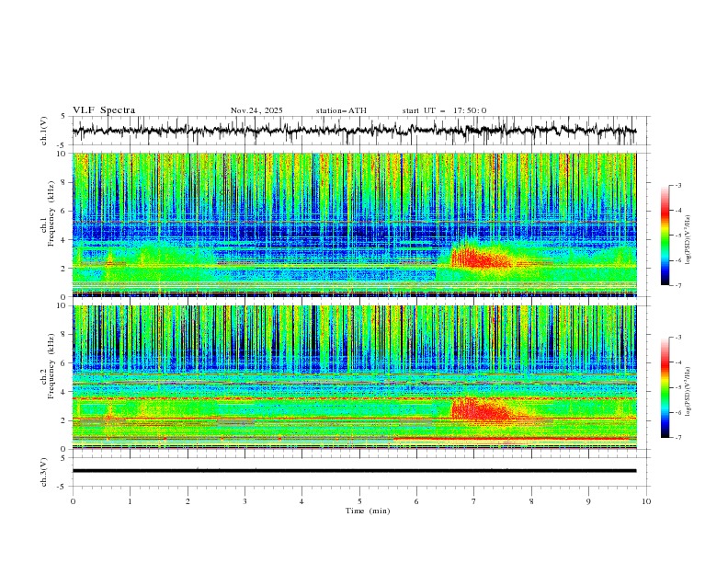Click time axis tick label '7'
The height and width of the screenshot is (563, 728).
(x=474, y=501)
